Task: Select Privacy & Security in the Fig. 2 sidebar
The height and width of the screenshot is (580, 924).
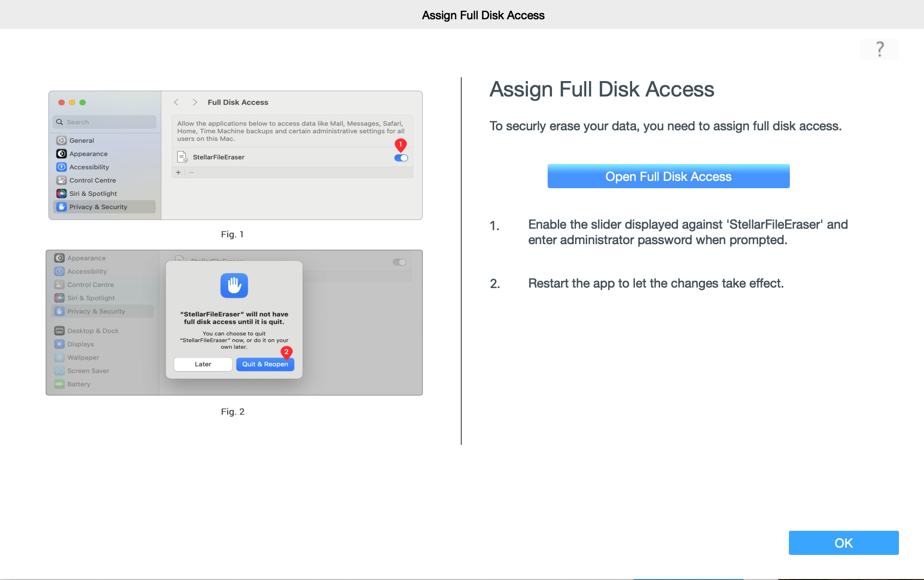Action: click(102, 311)
